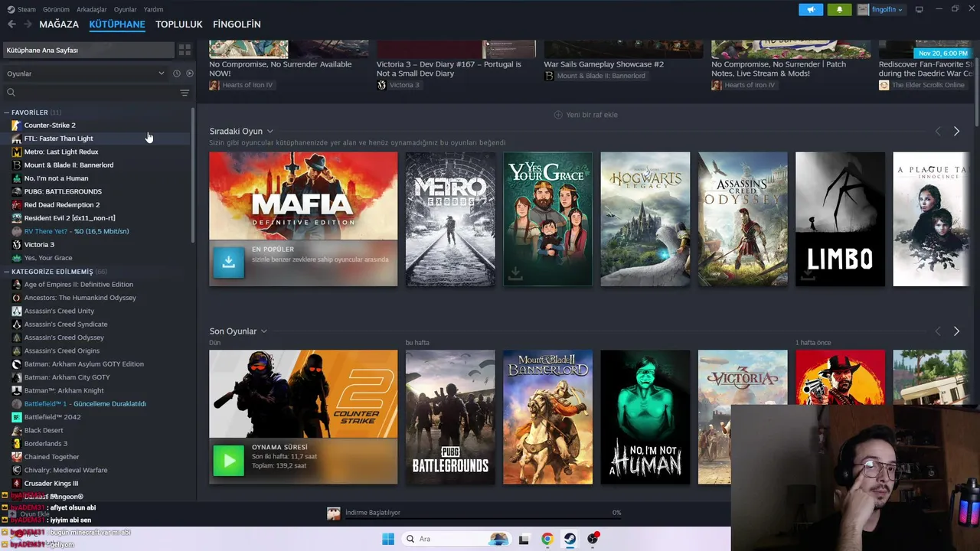Viewport: 980px width, 551px height.
Task: Open the Görünüm menu
Action: pyautogui.click(x=56, y=9)
